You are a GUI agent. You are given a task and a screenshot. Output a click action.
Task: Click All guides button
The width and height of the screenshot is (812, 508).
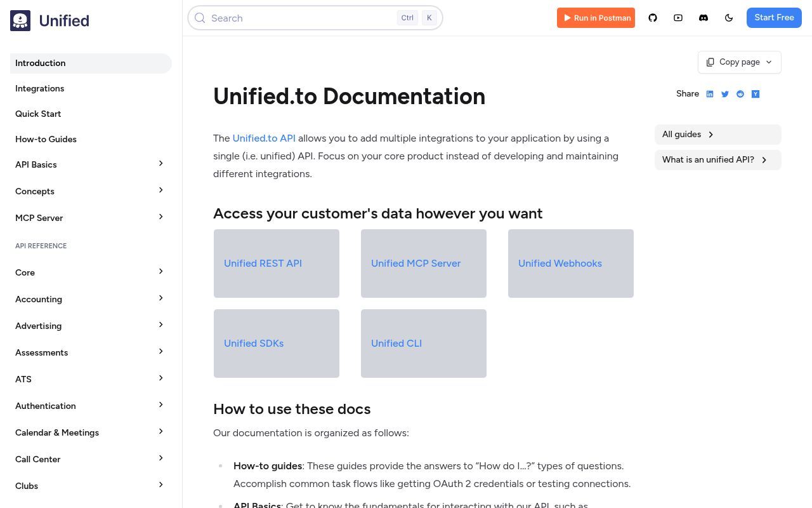coord(718,135)
